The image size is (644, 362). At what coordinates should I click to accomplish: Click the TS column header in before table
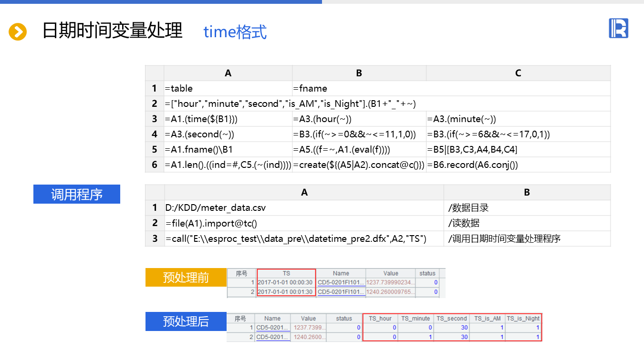pyautogui.click(x=286, y=273)
